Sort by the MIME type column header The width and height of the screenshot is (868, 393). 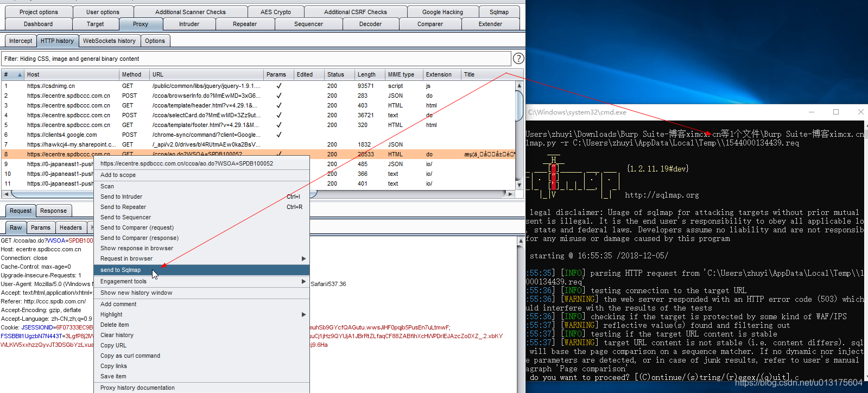404,75
